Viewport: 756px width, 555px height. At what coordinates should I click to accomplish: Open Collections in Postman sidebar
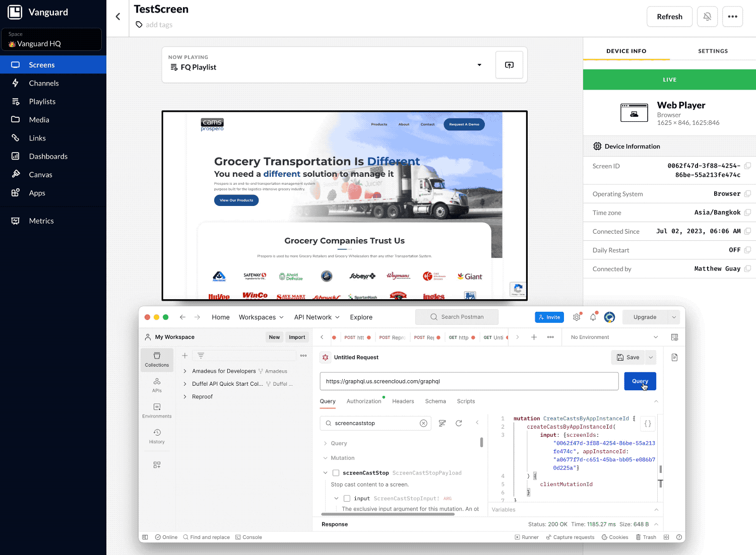[157, 360]
